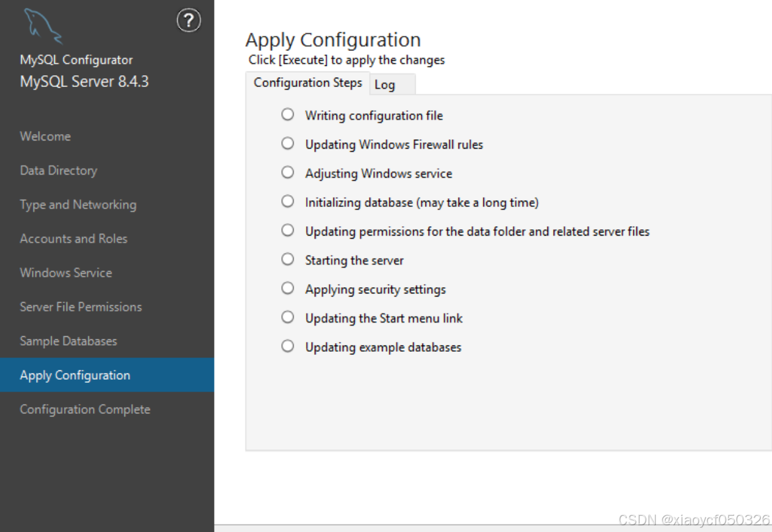Click the 'Updating permissions for the data folder' text
The height and width of the screenshot is (532, 772).
(x=477, y=232)
